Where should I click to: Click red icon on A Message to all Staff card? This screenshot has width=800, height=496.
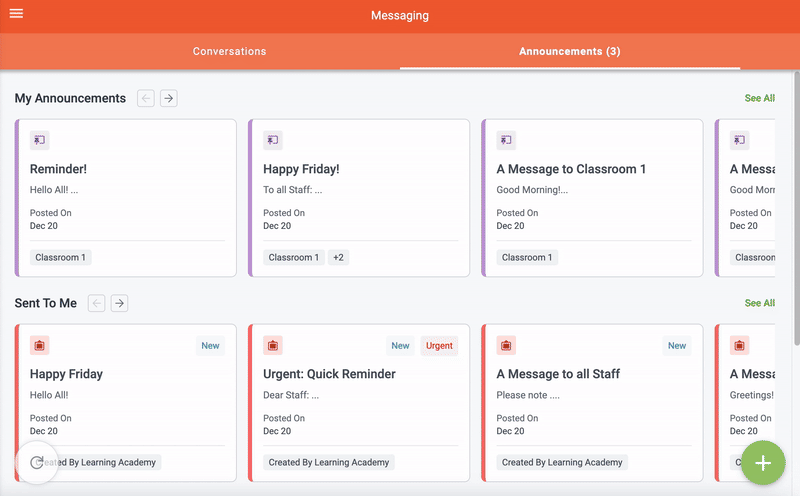506,346
